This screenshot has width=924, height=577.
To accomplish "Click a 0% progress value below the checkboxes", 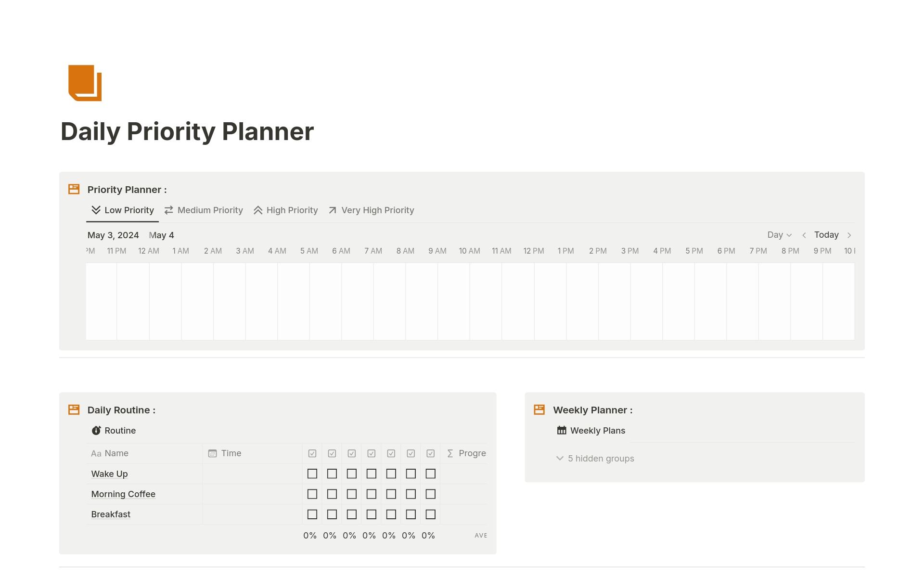I will pyautogui.click(x=310, y=535).
